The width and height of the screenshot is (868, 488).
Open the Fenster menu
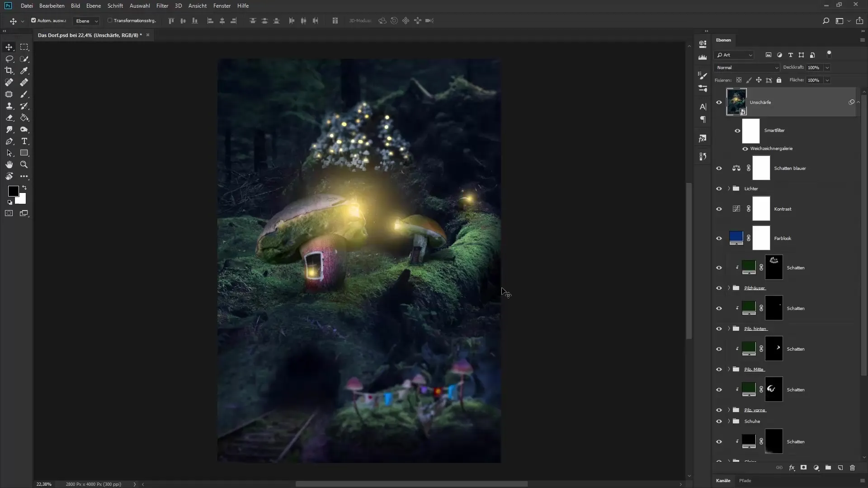(x=222, y=6)
